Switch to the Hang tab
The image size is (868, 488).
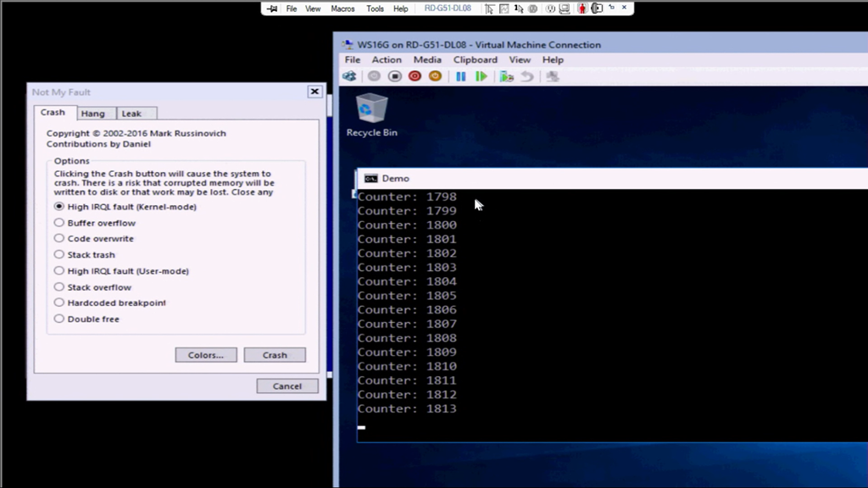point(93,114)
